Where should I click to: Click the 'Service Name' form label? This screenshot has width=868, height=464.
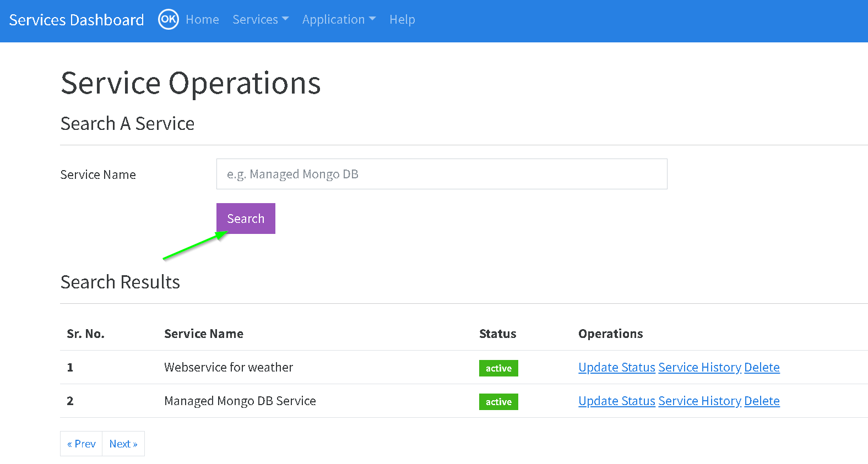98,174
